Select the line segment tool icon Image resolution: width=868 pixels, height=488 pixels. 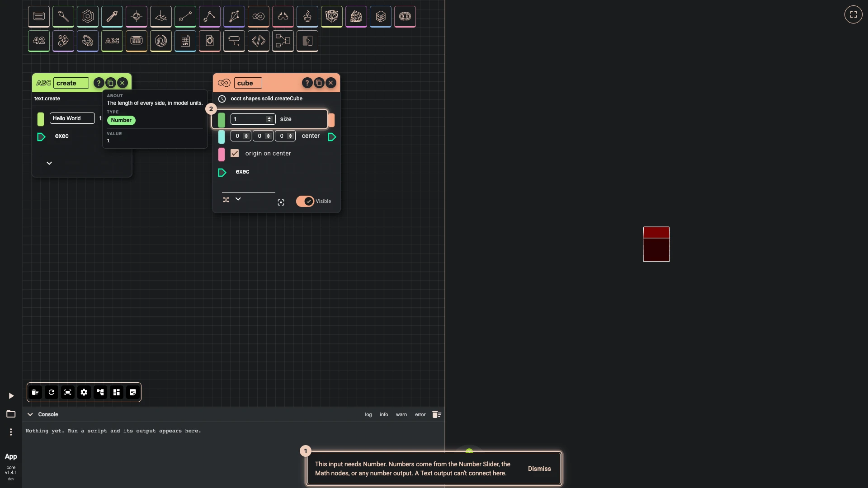pos(185,16)
